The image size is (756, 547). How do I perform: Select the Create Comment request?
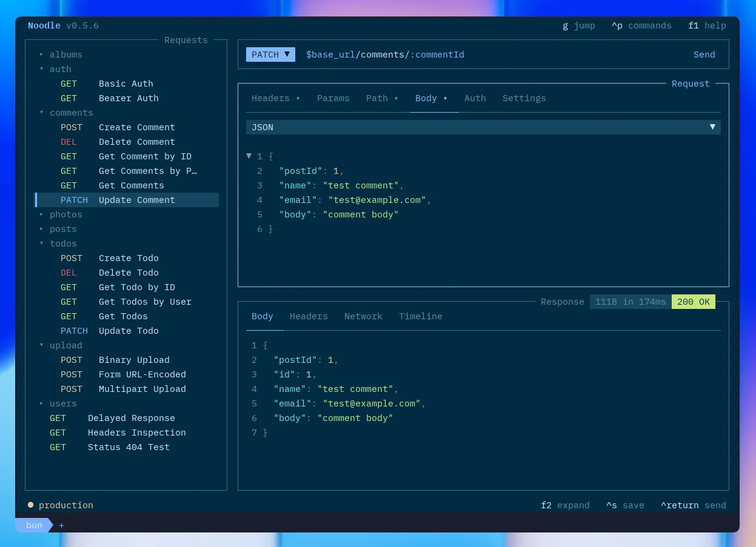tap(126, 127)
